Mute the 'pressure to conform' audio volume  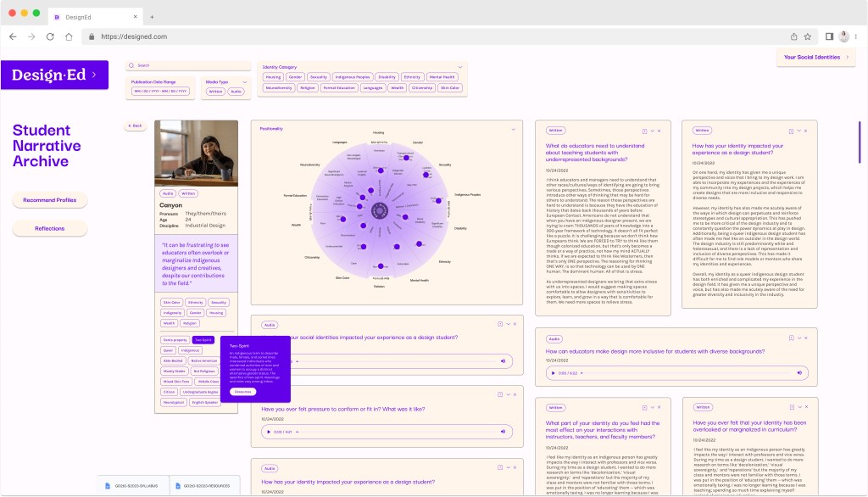coord(503,432)
